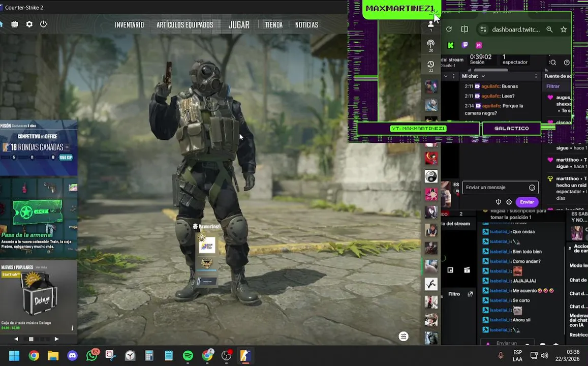Click isabellai_ username in Que ondaa message
Viewport: 588px width, 366px height.
[x=500, y=232]
